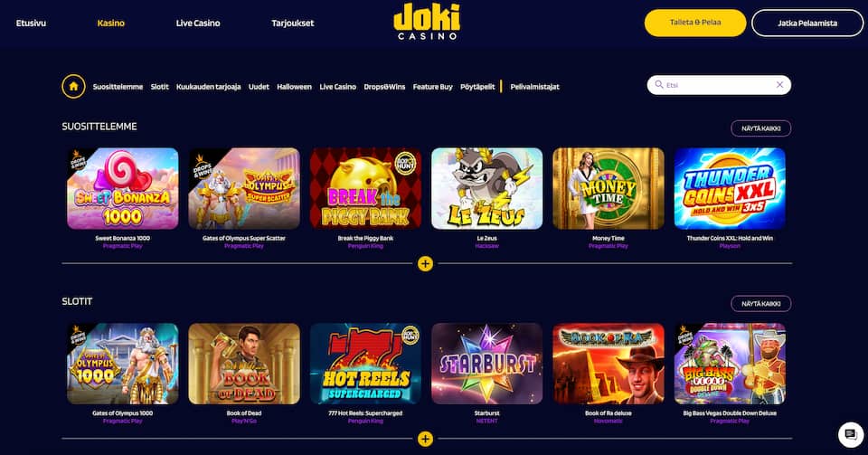Image resolution: width=868 pixels, height=455 pixels.
Task: Click the Talleta & Pelaa button
Action: point(695,23)
